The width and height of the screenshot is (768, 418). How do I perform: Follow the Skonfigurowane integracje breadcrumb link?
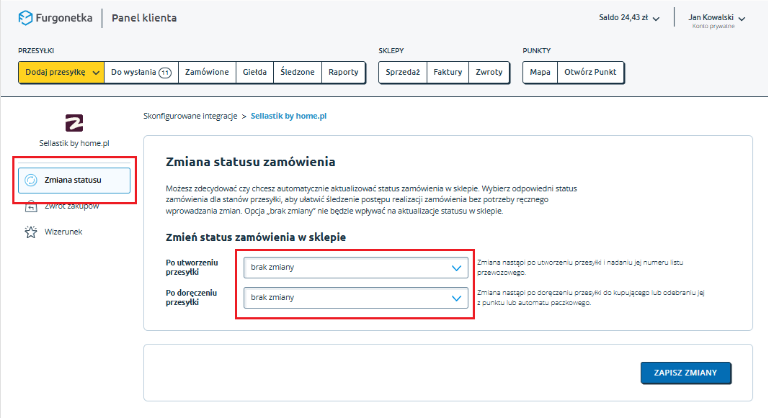point(190,116)
